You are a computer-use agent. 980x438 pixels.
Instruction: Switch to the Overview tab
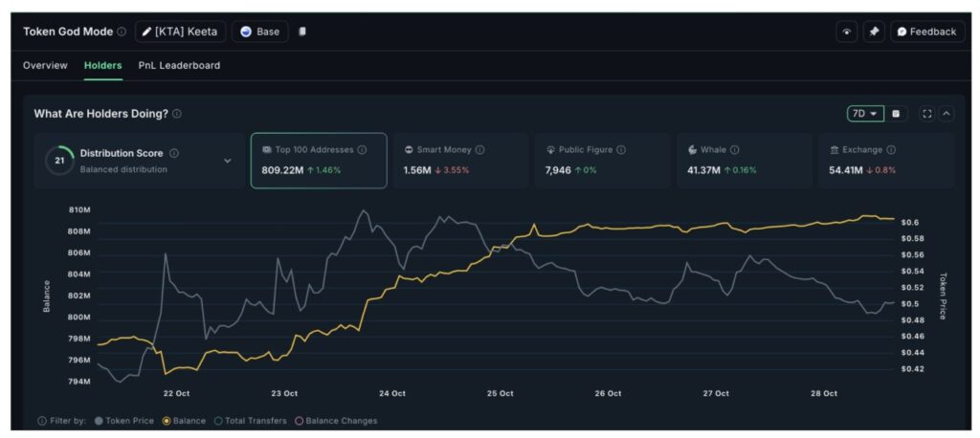[45, 66]
